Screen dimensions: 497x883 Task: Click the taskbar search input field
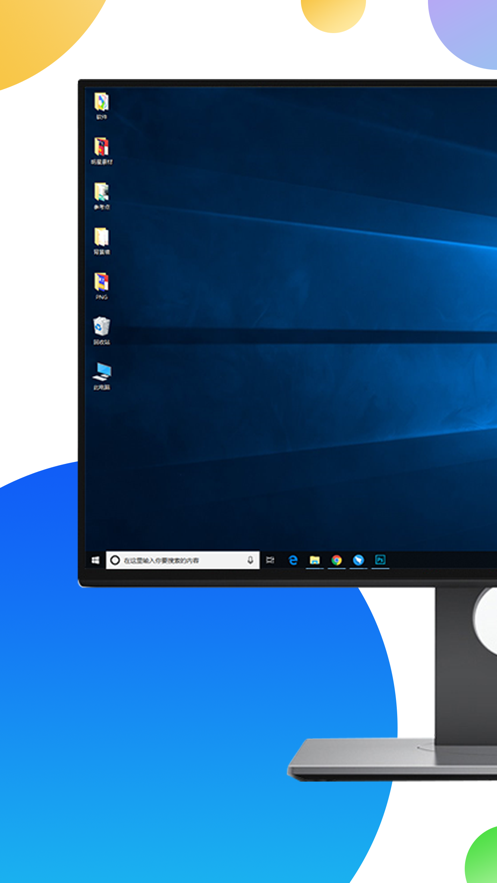183,560
